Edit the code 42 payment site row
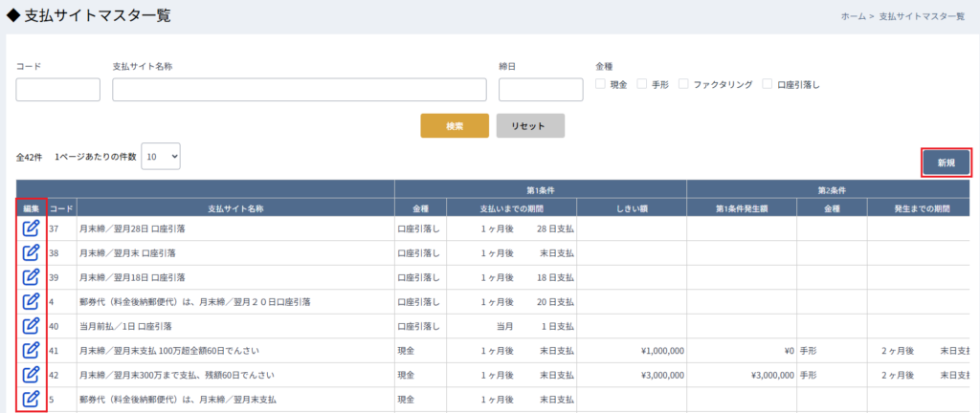Image resolution: width=980 pixels, height=413 pixels. coord(31,374)
